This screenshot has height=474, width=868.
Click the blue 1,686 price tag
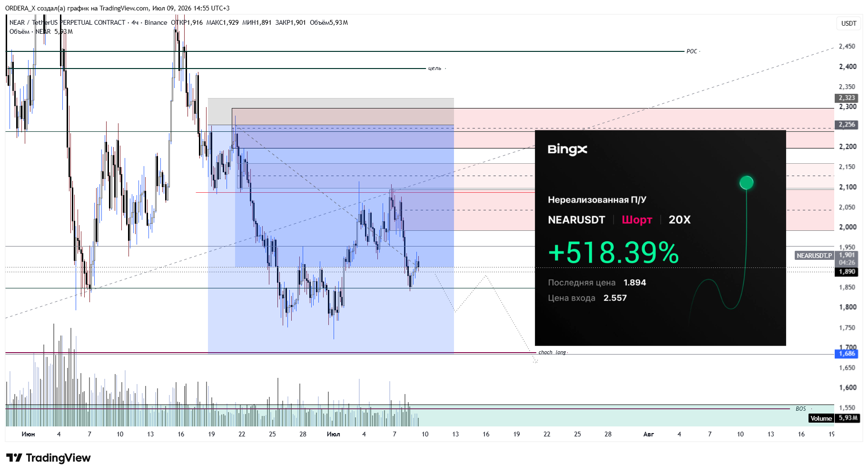click(x=847, y=354)
